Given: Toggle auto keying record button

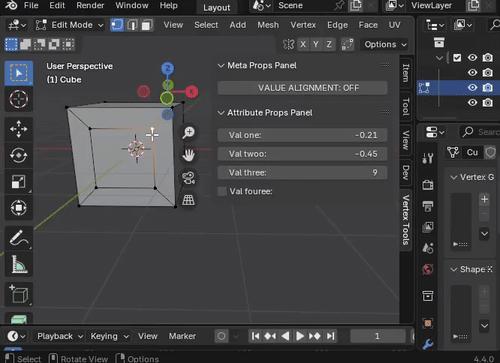Looking at the screenshot, I should pos(221,336).
